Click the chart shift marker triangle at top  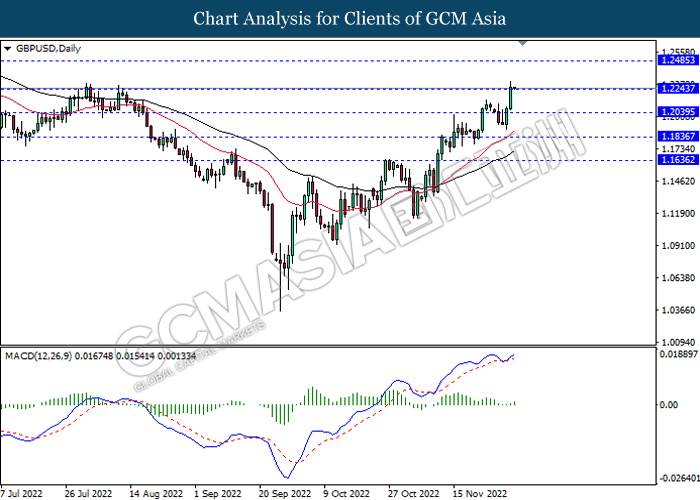point(523,43)
